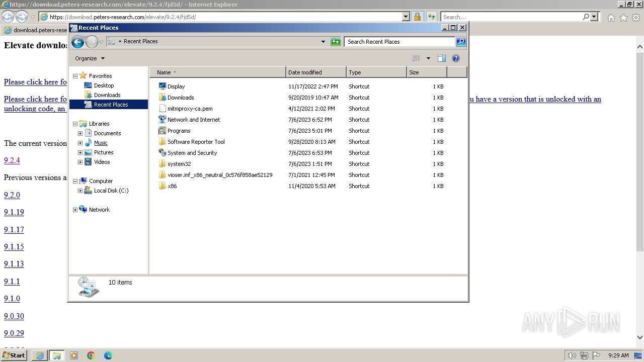This screenshot has width=644, height=362.
Task: Collapse the Libraries tree node
Action: (x=75, y=124)
